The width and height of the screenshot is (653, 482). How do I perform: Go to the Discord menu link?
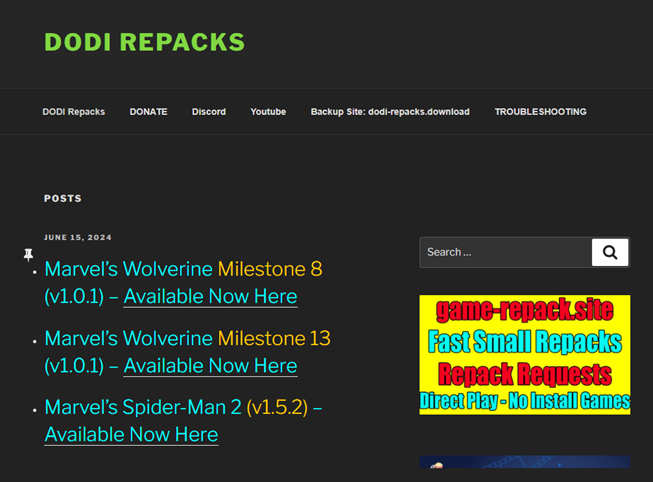[209, 112]
